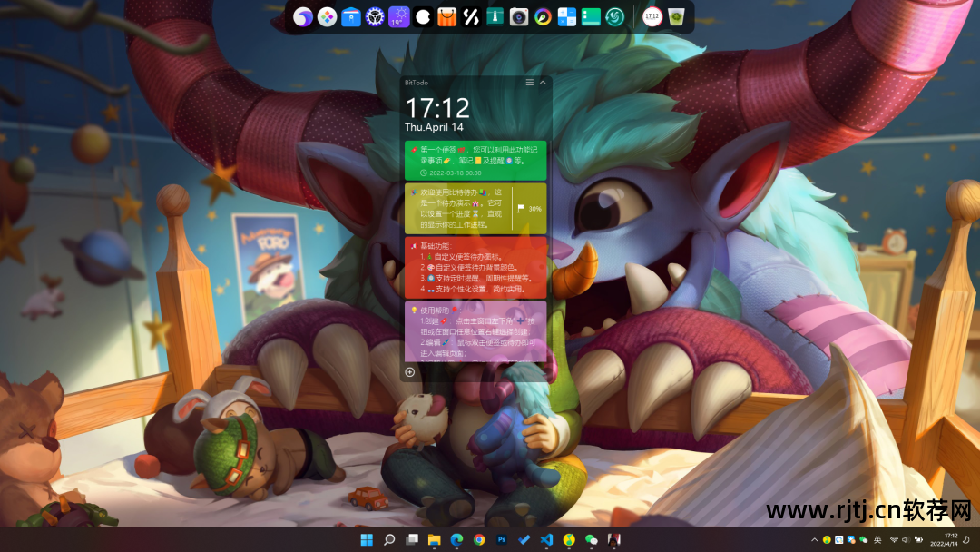The image size is (980, 552).
Task: Open the 19° weather app in dock
Action: click(398, 17)
